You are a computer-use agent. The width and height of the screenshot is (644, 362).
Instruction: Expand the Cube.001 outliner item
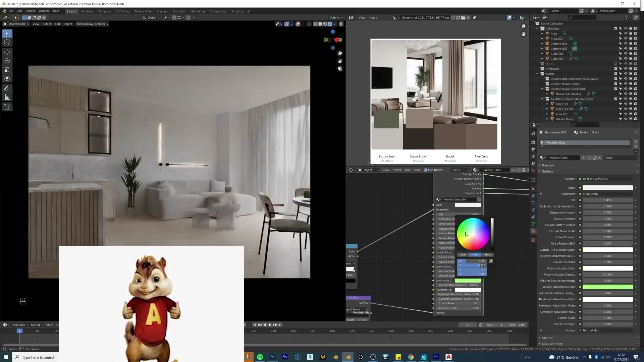pos(542,54)
